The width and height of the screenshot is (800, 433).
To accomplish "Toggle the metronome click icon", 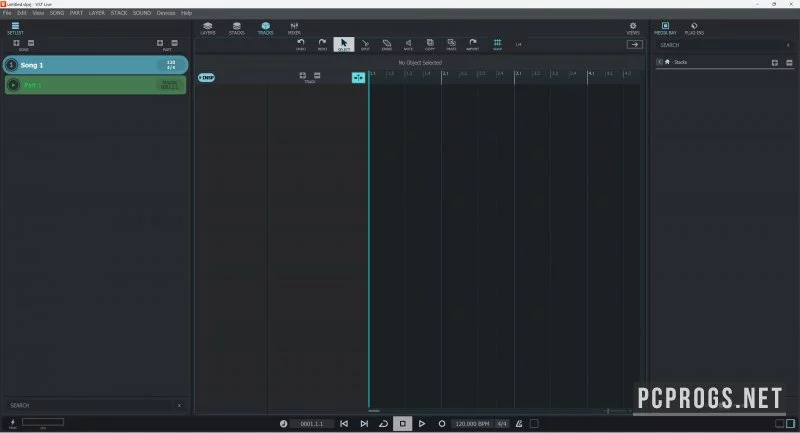I will (x=519, y=424).
